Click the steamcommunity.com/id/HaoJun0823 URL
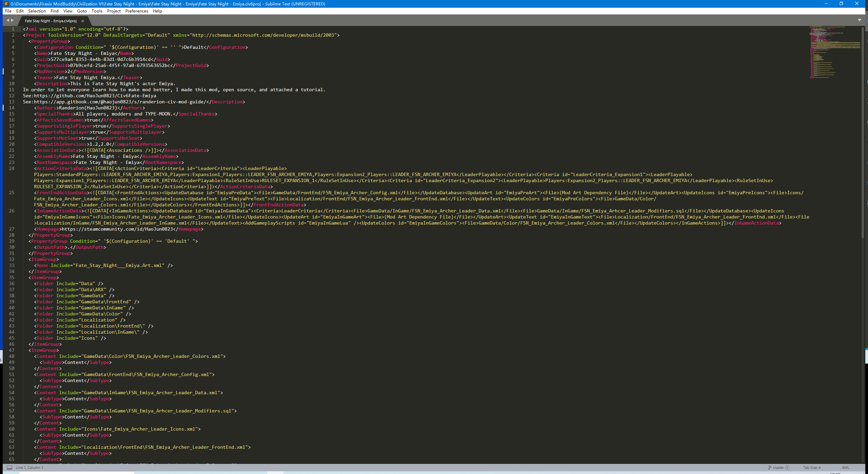This screenshot has width=868, height=474. 117,229
